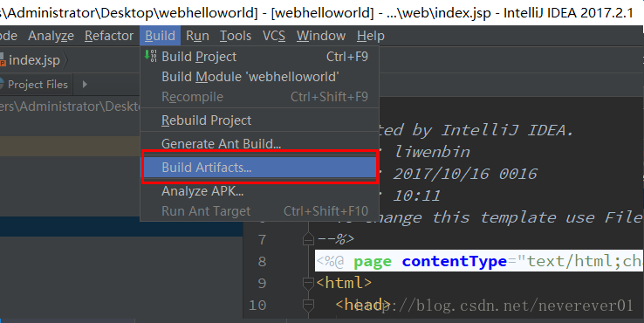This screenshot has width=644, height=323.
Task: Select Build Module 'webhelloworld'
Action: coord(259,77)
